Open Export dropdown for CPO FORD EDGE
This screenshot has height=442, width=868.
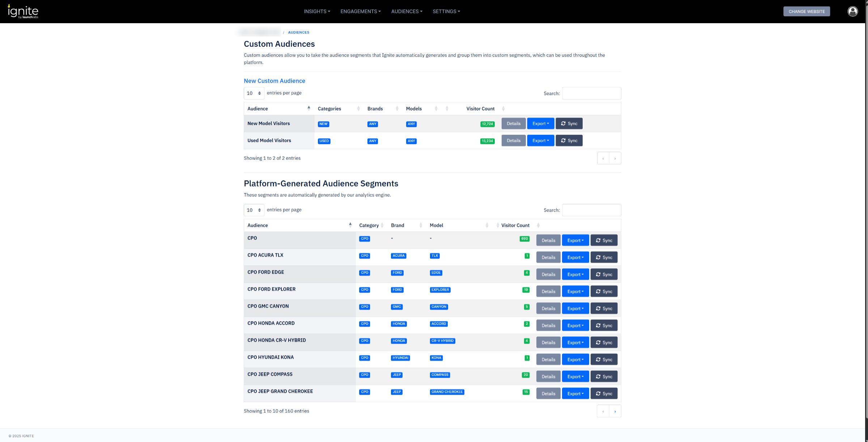[x=575, y=274]
